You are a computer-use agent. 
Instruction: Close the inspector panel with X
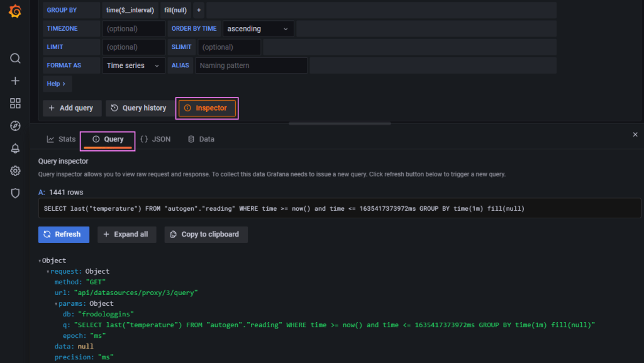[635, 135]
